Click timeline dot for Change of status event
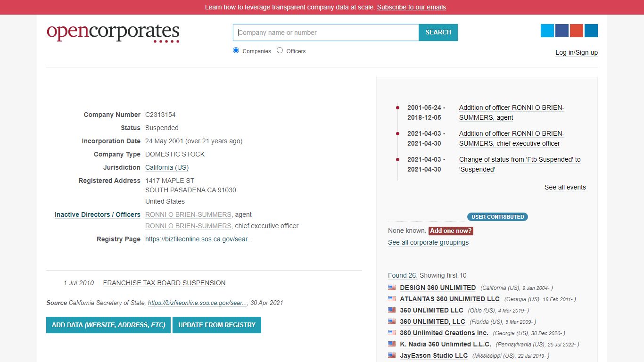 pyautogui.click(x=397, y=160)
